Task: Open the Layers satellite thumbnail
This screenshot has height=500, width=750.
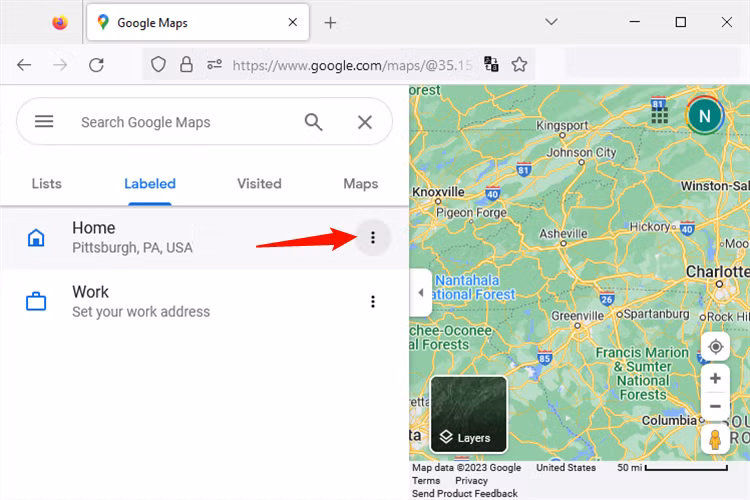Action: click(x=468, y=414)
